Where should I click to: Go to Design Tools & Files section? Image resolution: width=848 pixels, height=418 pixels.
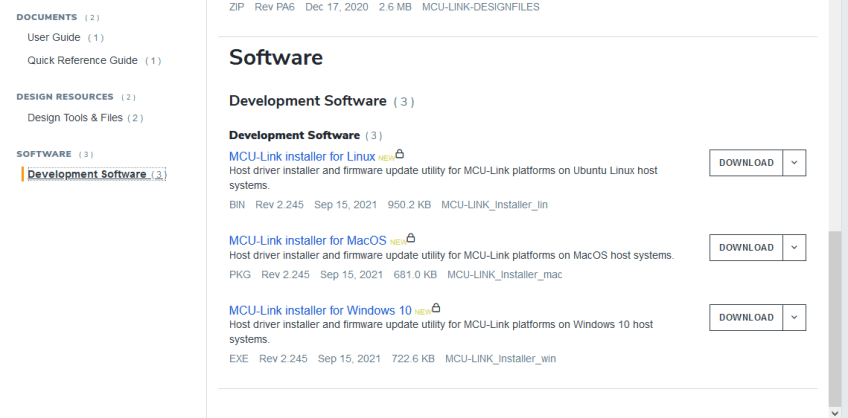coord(75,118)
